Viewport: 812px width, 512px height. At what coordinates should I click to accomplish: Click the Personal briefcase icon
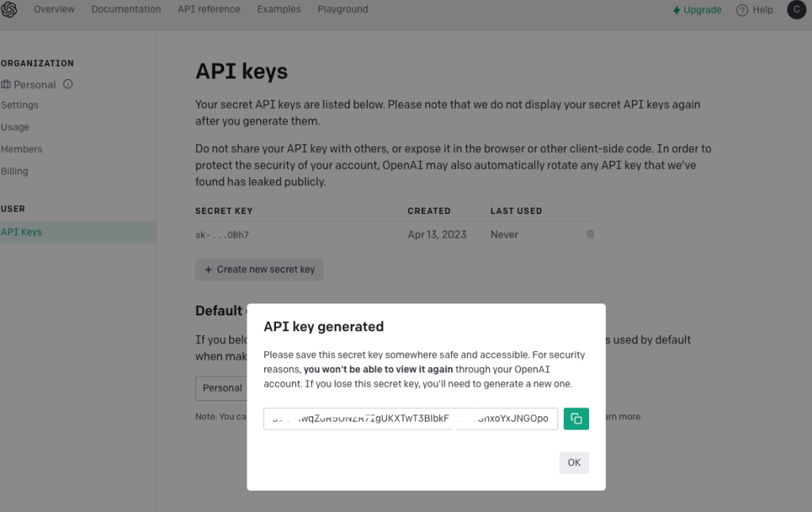point(6,84)
